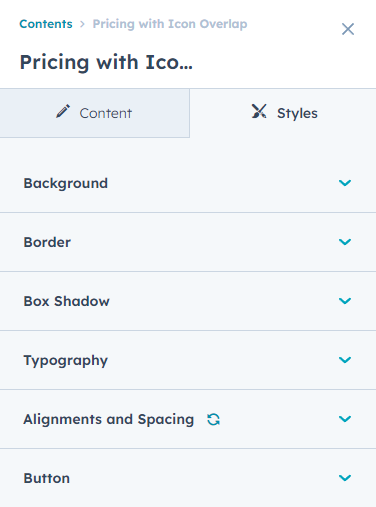The height and width of the screenshot is (507, 376).
Task: Expand Typography section using its chevron
Action: point(345,360)
